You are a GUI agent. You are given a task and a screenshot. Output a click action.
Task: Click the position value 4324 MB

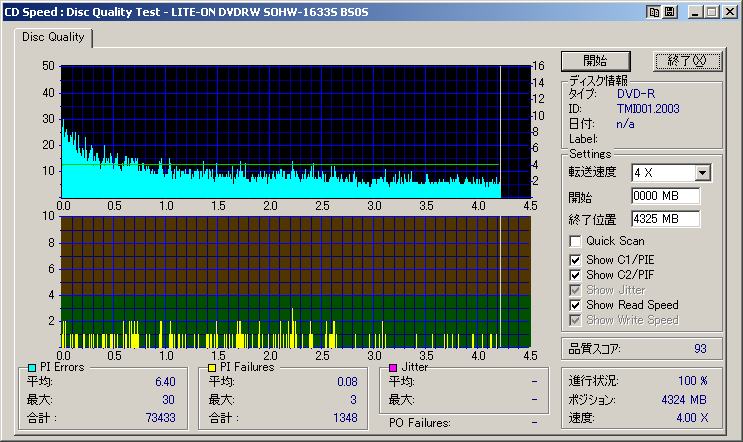click(x=684, y=400)
